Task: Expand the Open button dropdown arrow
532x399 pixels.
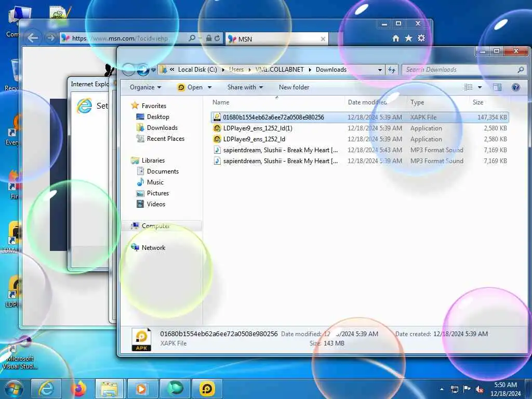Action: [210, 87]
